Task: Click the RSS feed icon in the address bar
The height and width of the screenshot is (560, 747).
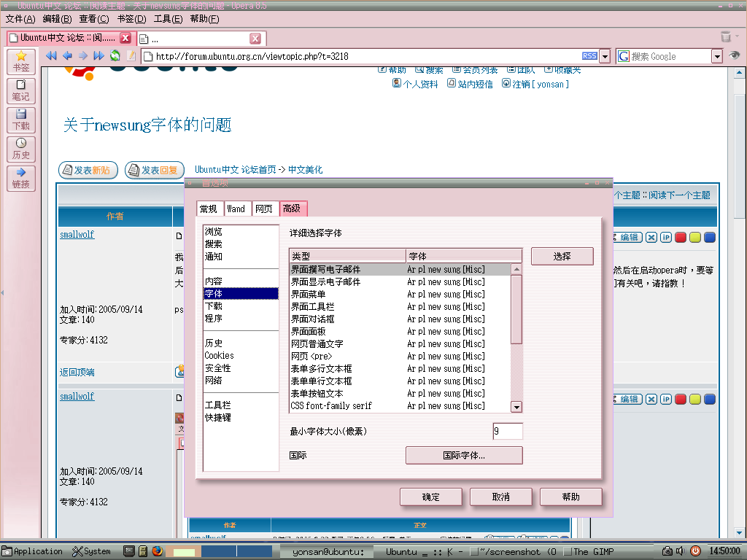Action: click(589, 56)
